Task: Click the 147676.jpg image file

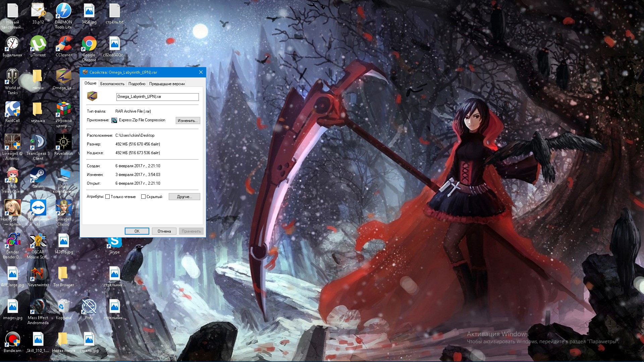Action: tap(63, 243)
